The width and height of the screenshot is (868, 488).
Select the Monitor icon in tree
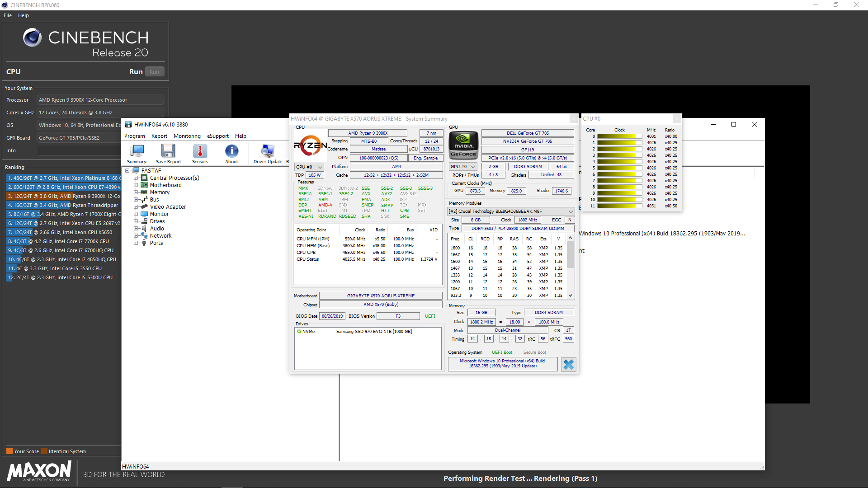tap(144, 214)
